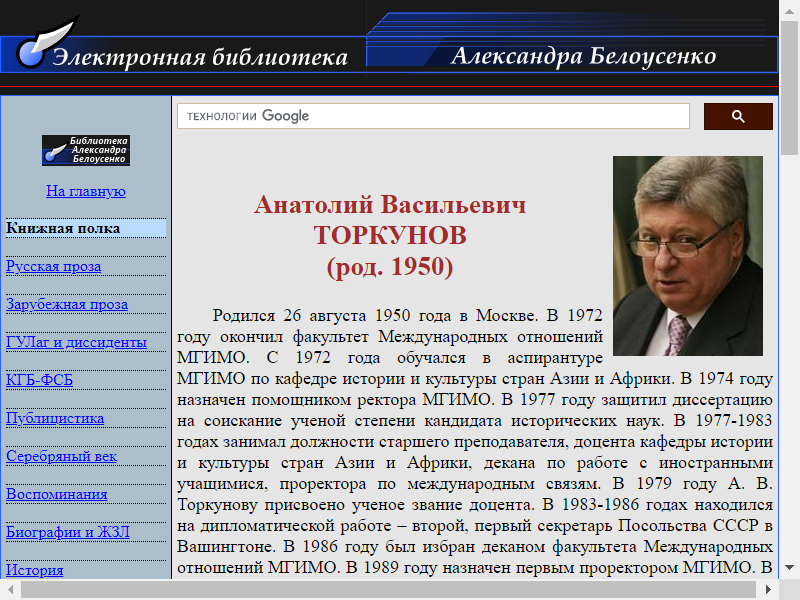
Task: Click the vertical scrollbar down arrow
Action: (x=789, y=567)
